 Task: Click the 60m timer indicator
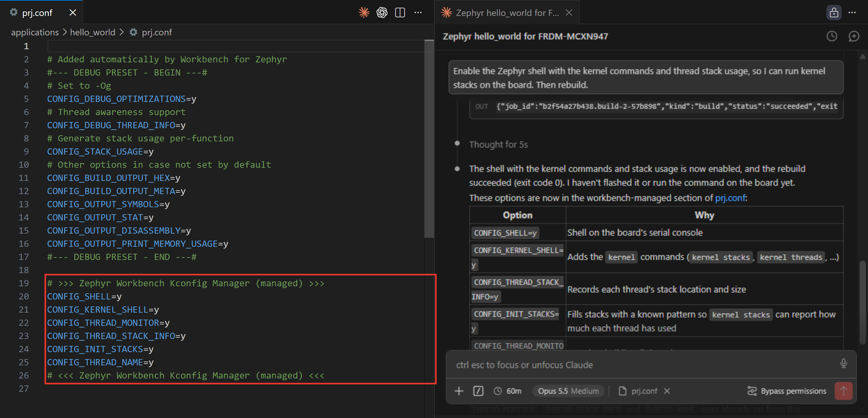pyautogui.click(x=508, y=391)
